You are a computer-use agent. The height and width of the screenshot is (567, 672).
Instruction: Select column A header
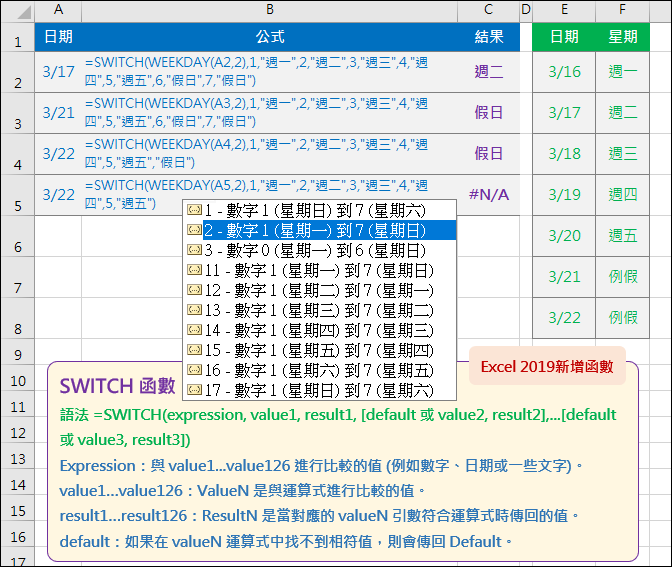[58, 10]
